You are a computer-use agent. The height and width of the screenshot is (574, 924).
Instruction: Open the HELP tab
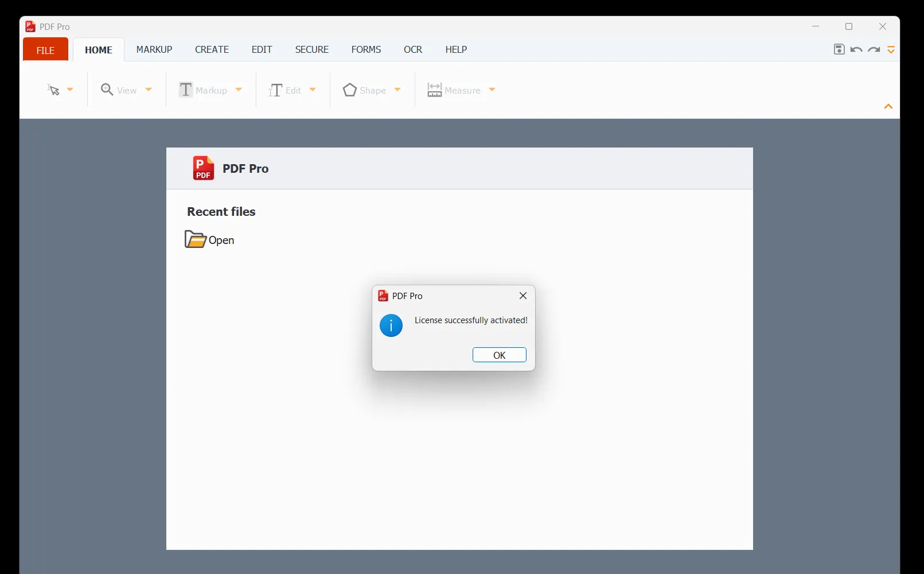(x=456, y=49)
